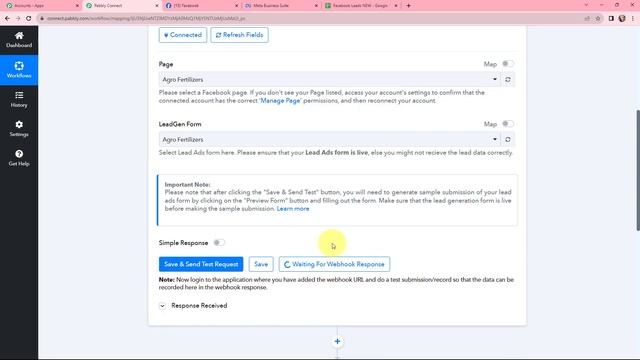The height and width of the screenshot is (360, 640).
Task: Switch to the Pabbly Connect tab
Action: coord(121,6)
